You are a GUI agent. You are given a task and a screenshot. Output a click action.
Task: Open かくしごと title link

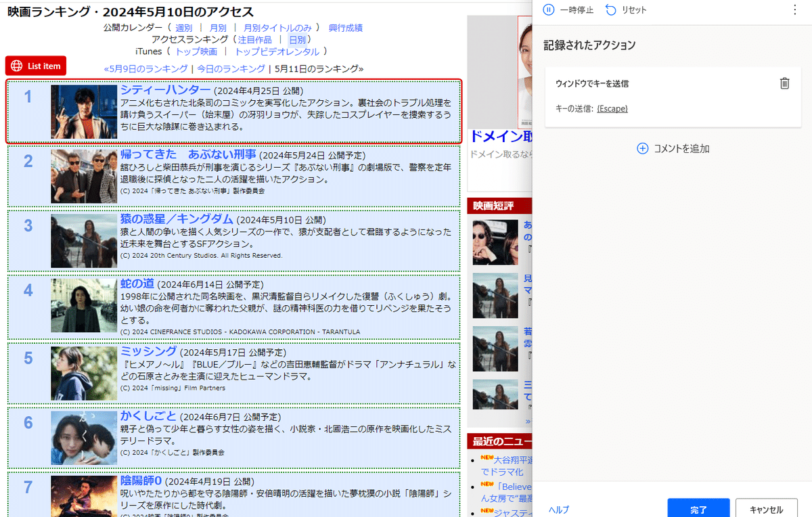coord(148,415)
